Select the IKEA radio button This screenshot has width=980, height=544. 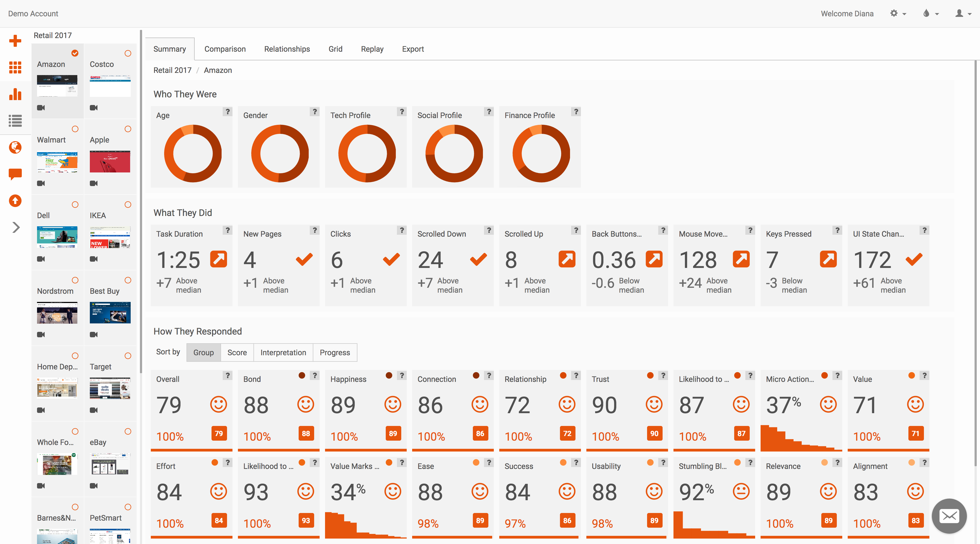(128, 205)
